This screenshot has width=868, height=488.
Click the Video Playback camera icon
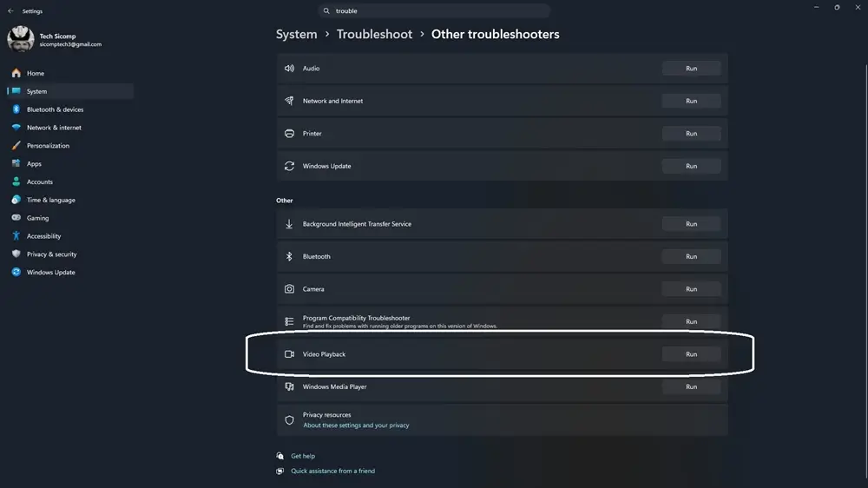click(289, 354)
